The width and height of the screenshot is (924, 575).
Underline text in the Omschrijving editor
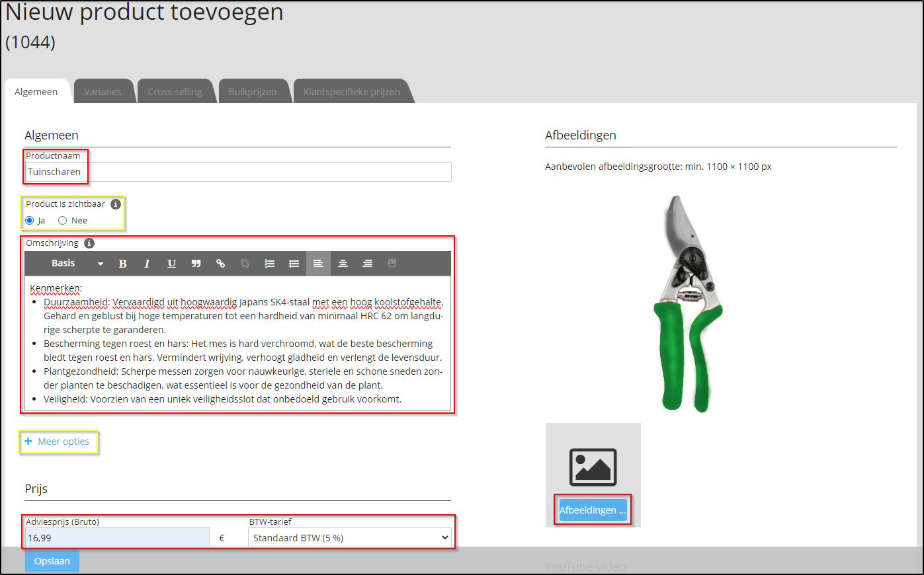point(171,263)
